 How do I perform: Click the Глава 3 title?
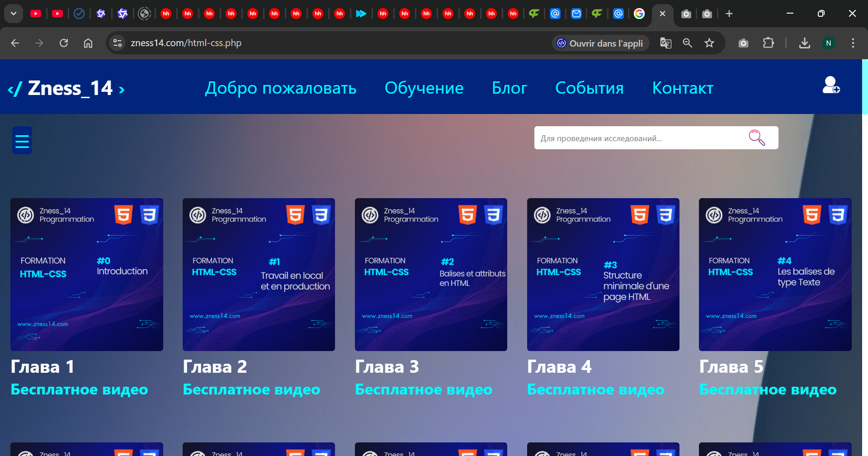pyautogui.click(x=387, y=366)
